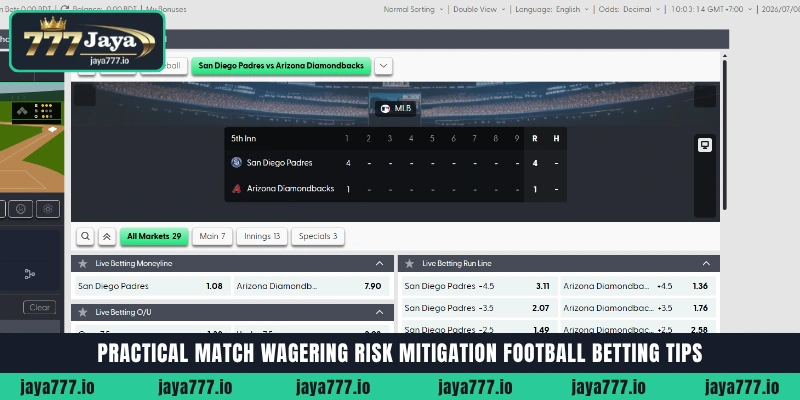Favorite the Live Betting Run Line star
The image size is (800, 400).
(409, 264)
